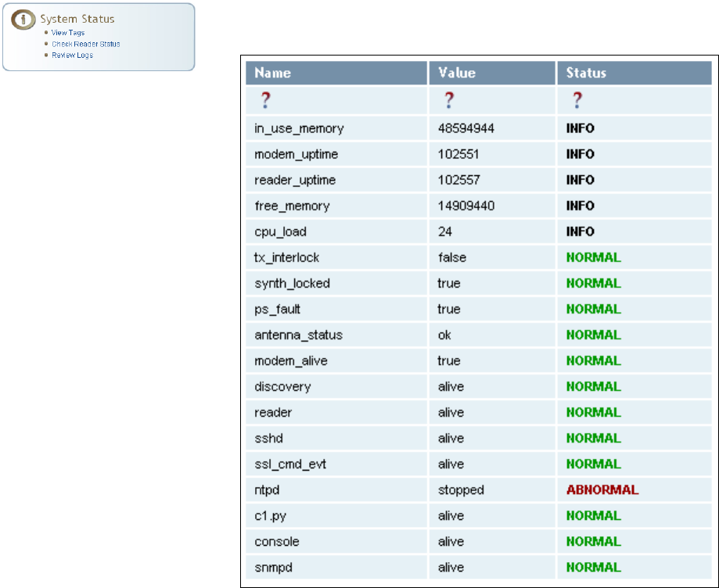The image size is (719, 588).
Task: Select the synth_locked name cell
Action: click(x=336, y=283)
